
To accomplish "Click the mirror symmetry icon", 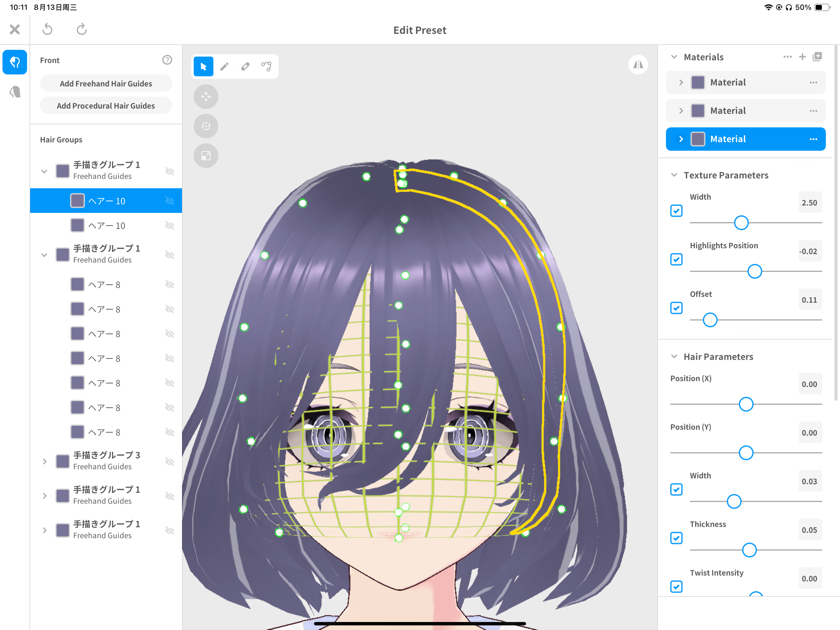I will 638,65.
